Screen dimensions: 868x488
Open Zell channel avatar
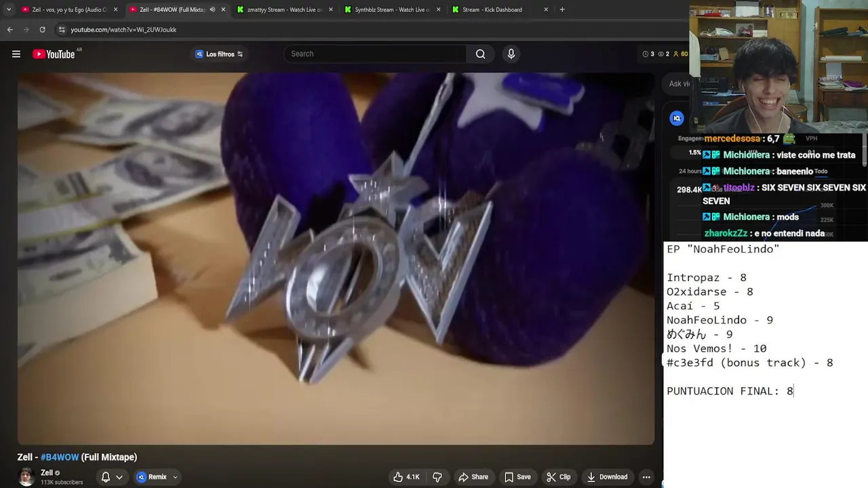[x=26, y=477]
